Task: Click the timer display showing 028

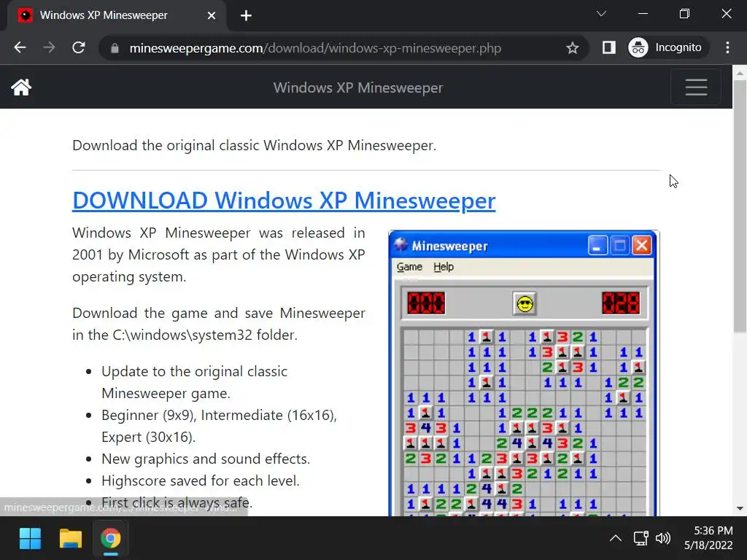Action: [x=621, y=303]
